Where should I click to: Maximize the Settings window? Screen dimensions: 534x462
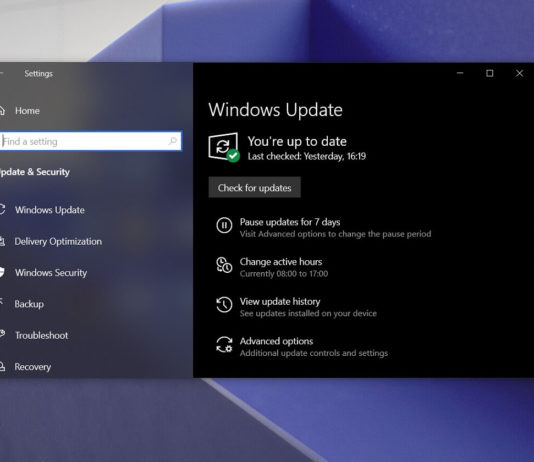pos(490,73)
